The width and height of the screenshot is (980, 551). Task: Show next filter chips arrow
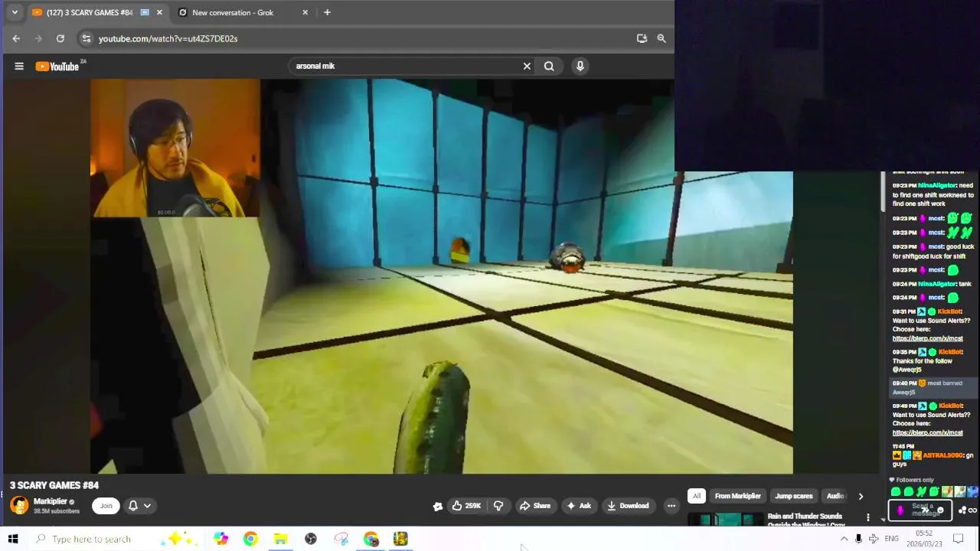pyautogui.click(x=861, y=496)
